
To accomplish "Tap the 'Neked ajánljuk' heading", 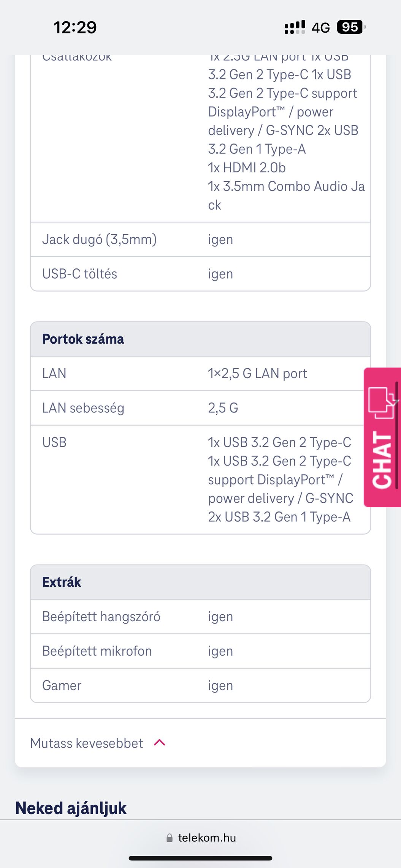I will [71, 808].
